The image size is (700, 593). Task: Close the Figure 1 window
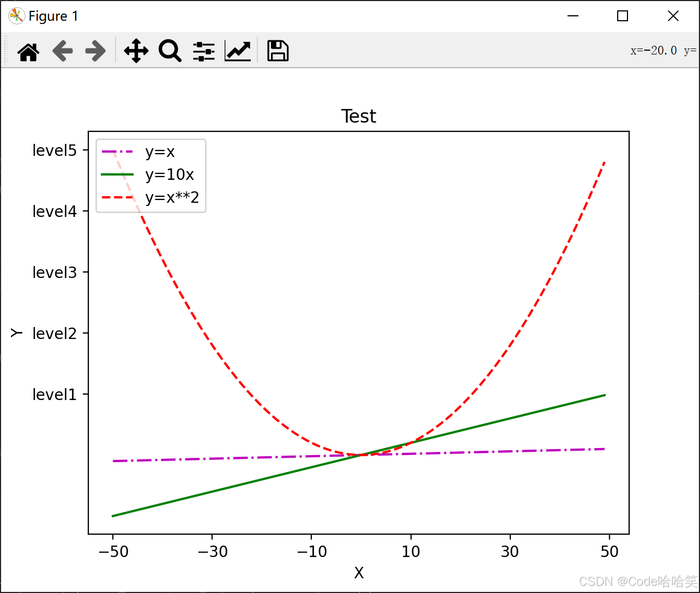click(x=673, y=16)
